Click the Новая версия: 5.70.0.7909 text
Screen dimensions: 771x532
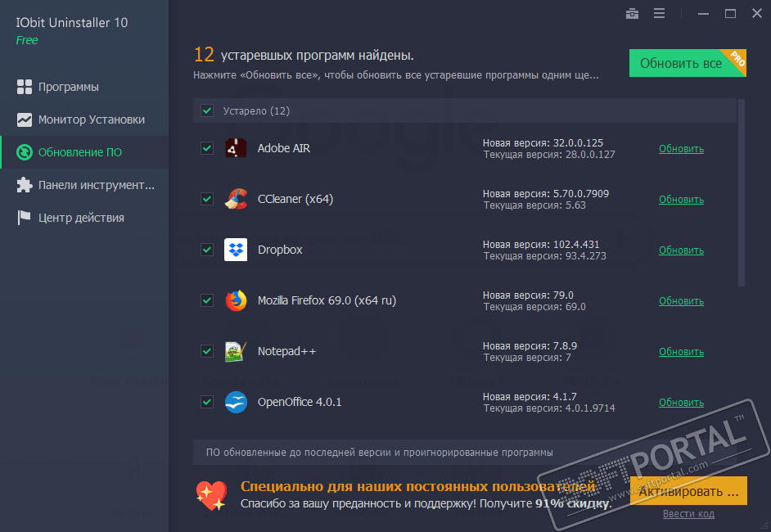click(546, 194)
